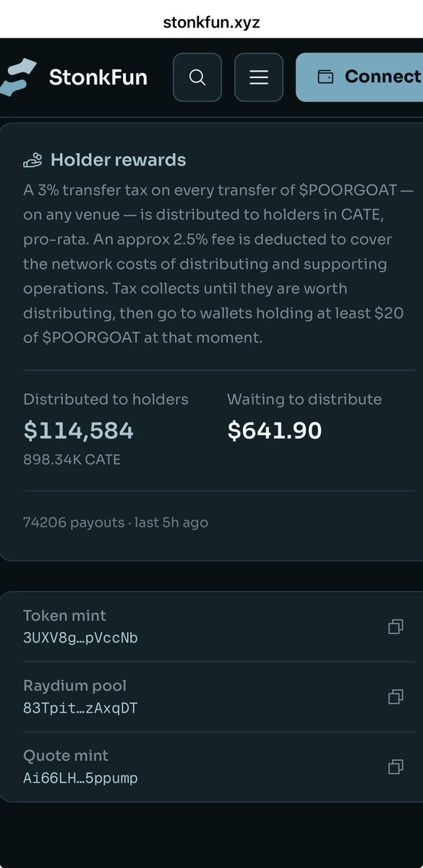Image resolution: width=423 pixels, height=868 pixels.
Task: Click the 898.34K CATE amount
Action: [72, 459]
